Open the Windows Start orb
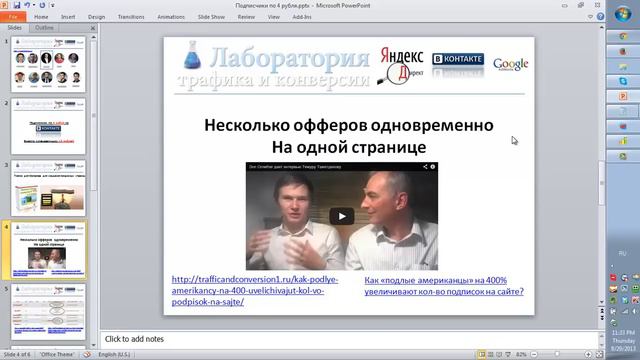640x360 pixels. [x=623, y=14]
